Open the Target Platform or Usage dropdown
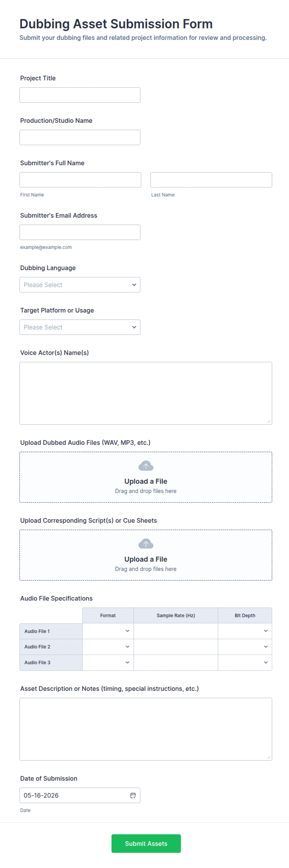Screen dimensions: 289x868 80,327
